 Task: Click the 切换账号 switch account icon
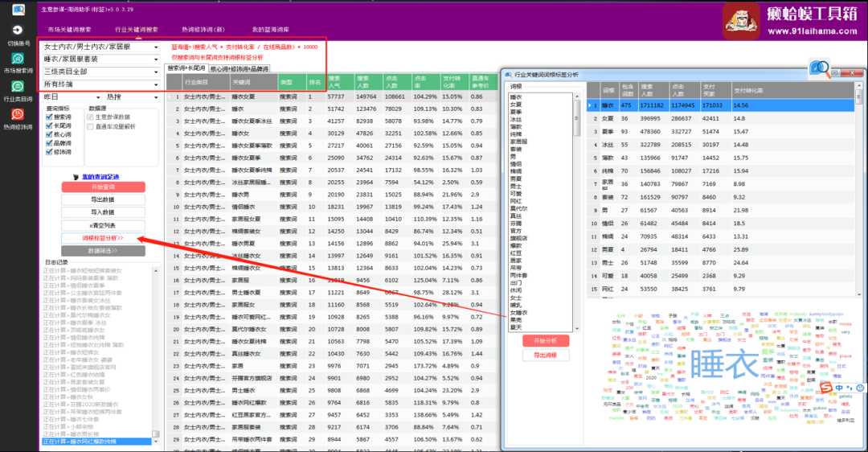click(18, 31)
